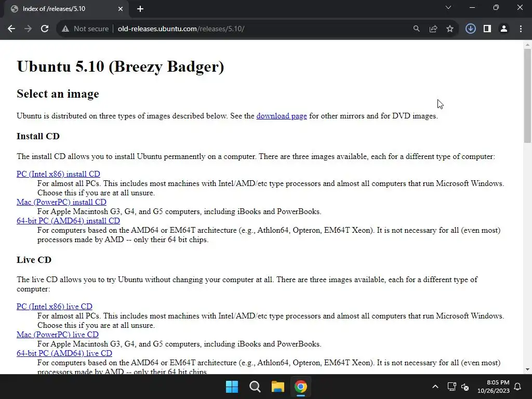Open PC (Intel x86) live CD link
Image resolution: width=532 pixels, height=399 pixels.
54,307
